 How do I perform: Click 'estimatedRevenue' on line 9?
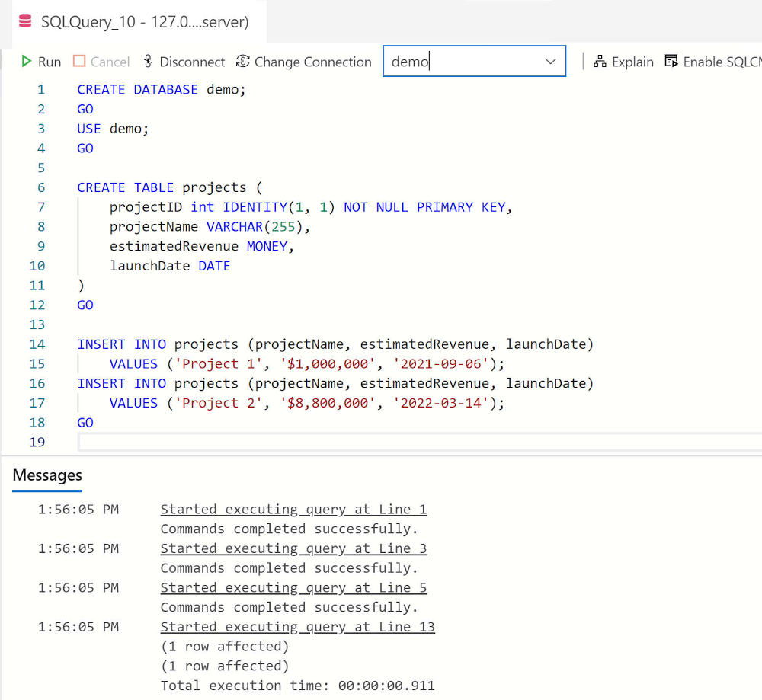pos(174,246)
